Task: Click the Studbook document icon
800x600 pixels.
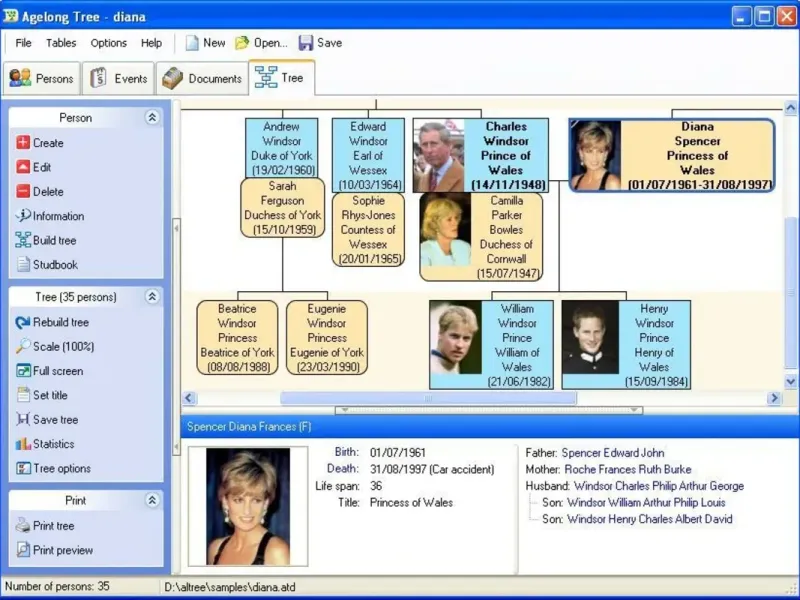Action: click(x=23, y=264)
